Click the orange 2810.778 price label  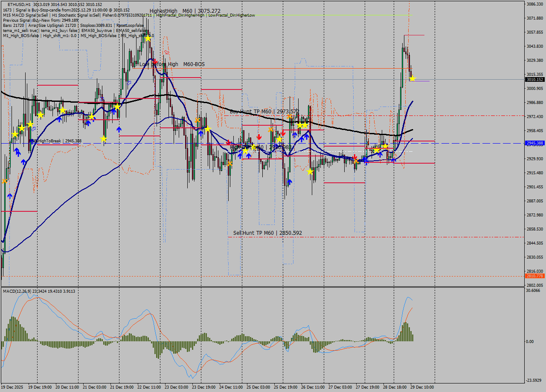[534, 277]
